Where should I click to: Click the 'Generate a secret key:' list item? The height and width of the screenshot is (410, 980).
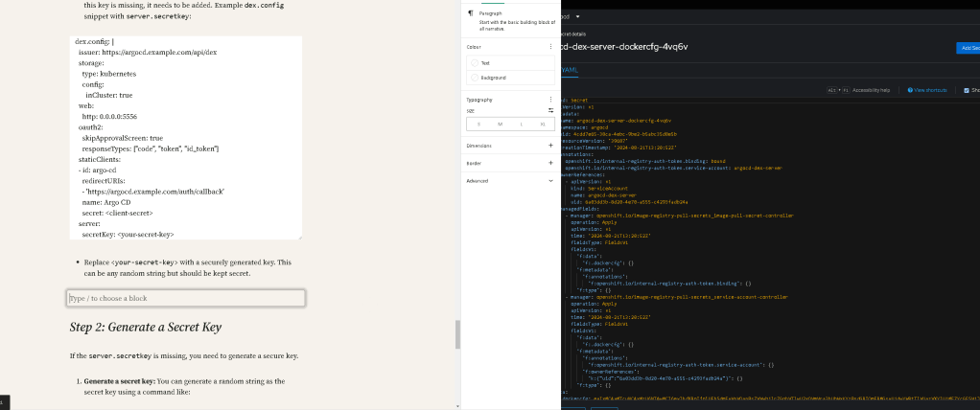point(184,386)
